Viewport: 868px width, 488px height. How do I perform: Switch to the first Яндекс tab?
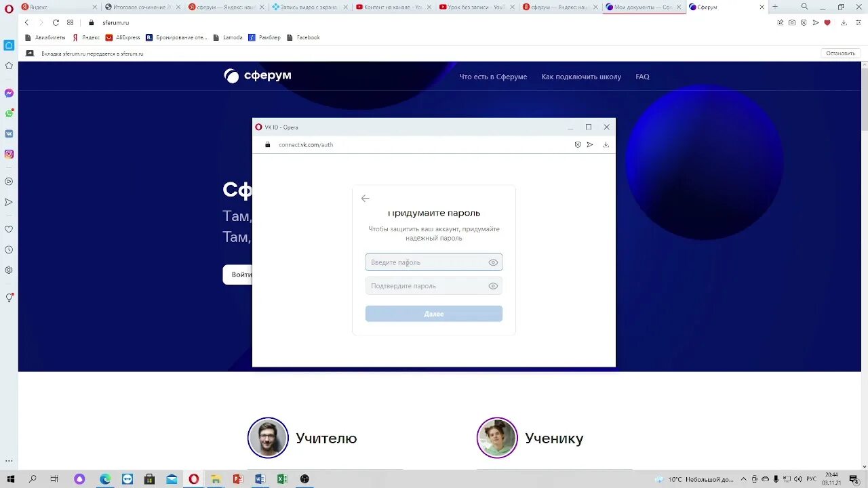click(58, 7)
